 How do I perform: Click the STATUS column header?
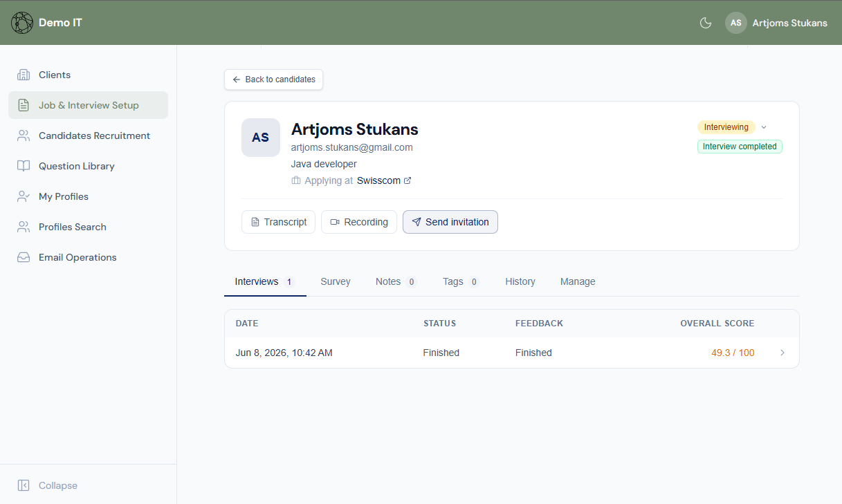tap(439, 324)
